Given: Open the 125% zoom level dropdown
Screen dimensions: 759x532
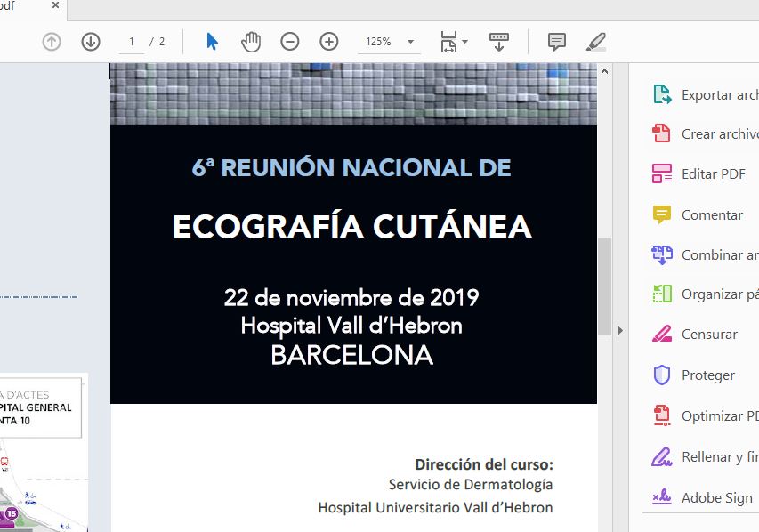Looking at the screenshot, I should click(x=410, y=42).
